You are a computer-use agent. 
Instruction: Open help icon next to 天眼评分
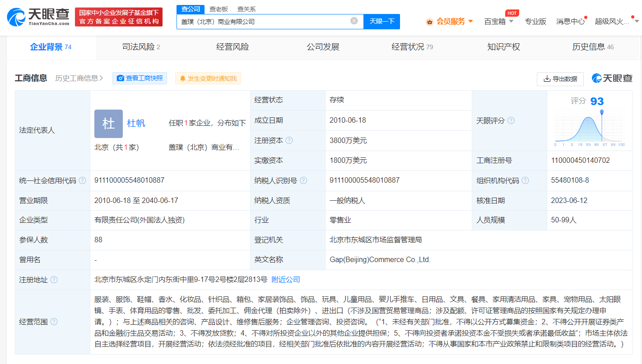point(511,120)
